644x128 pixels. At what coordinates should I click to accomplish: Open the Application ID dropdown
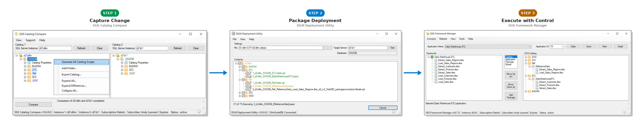562,47
